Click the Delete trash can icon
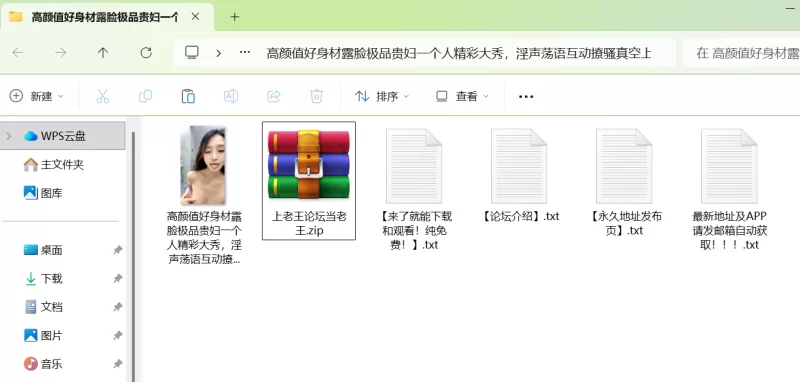Image resolution: width=800 pixels, height=382 pixels. [x=316, y=96]
